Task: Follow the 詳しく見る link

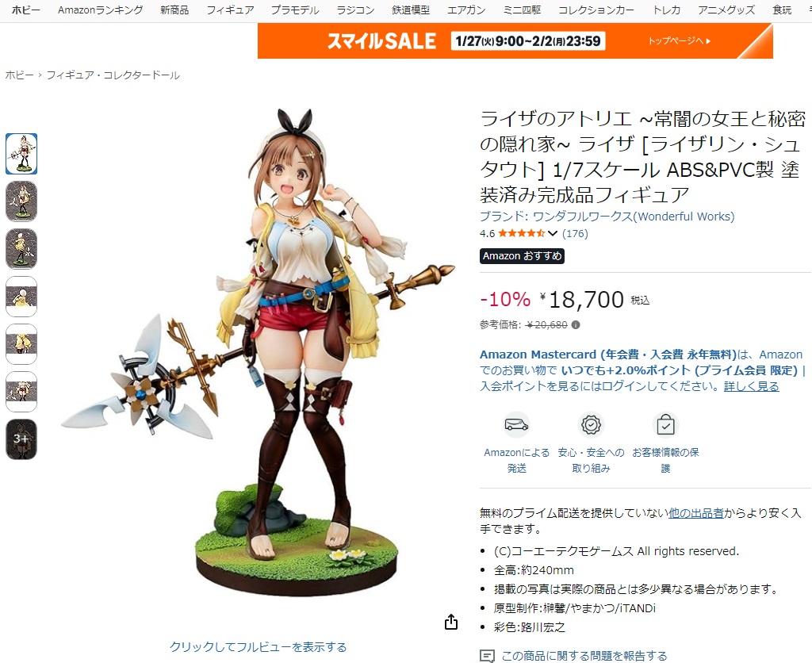Action: pyautogui.click(x=752, y=386)
